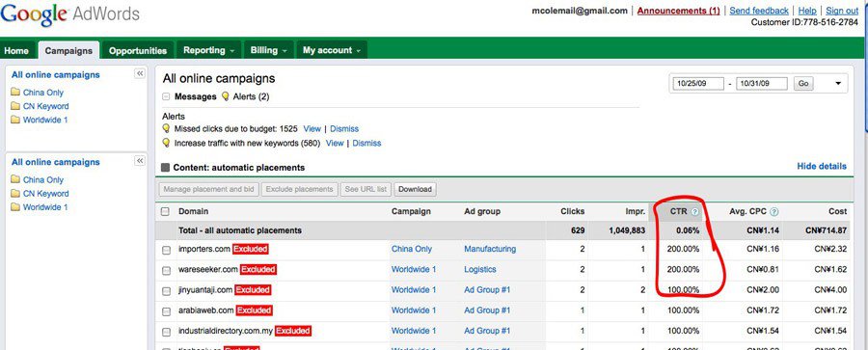Click the Download button
The width and height of the screenshot is (868, 350).
(415, 189)
